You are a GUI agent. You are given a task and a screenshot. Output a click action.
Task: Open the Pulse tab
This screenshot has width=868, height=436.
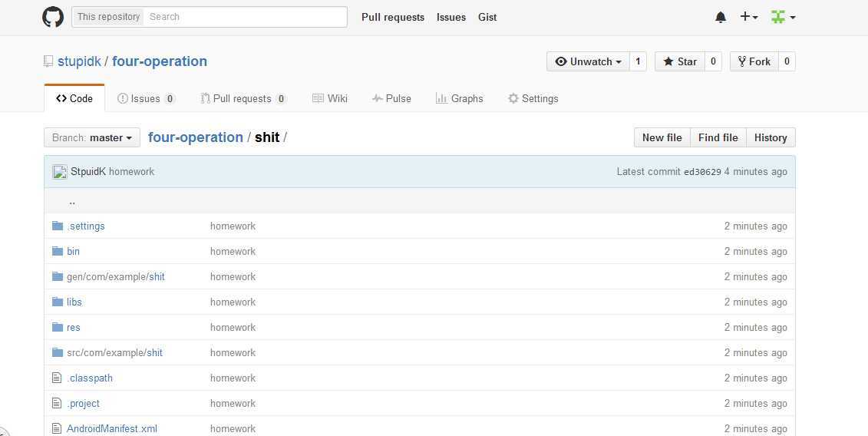[392, 98]
